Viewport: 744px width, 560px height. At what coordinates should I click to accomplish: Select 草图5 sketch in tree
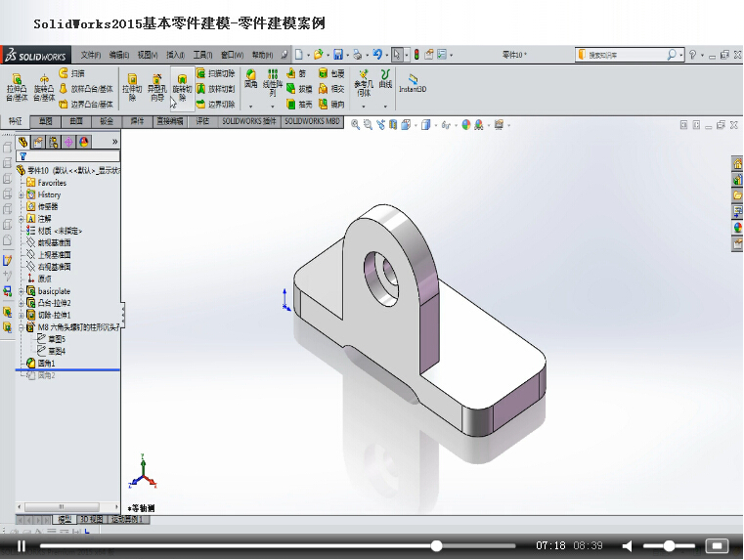click(51, 339)
